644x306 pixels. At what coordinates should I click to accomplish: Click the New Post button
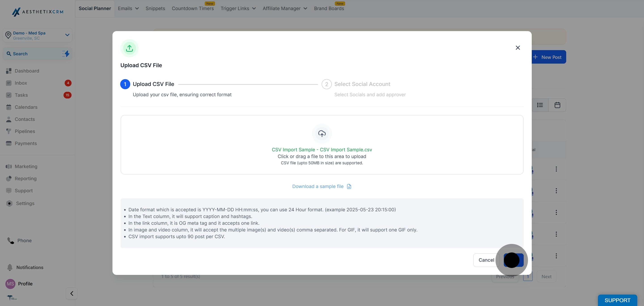(x=549, y=57)
